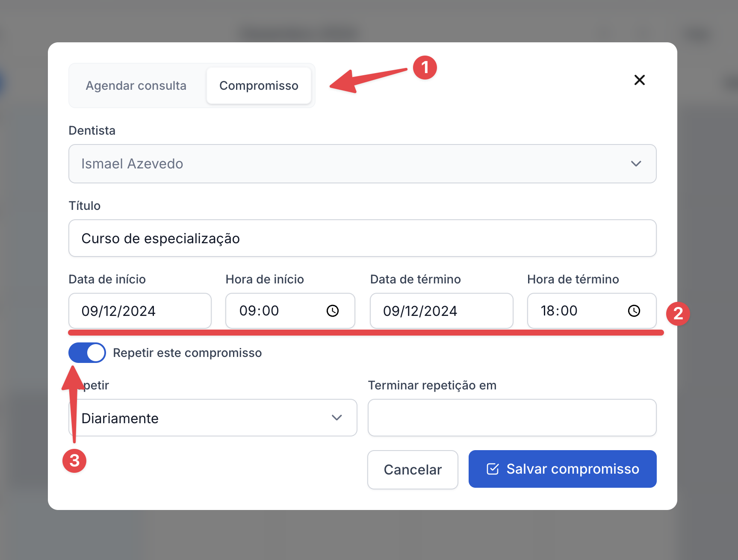Click the clock icon in Hora de término

tap(634, 311)
